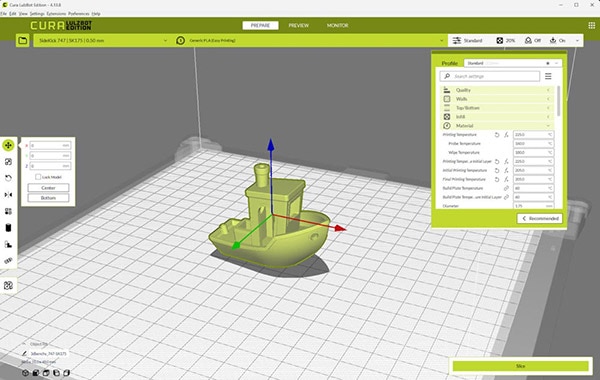
Task: Switch to the PREVIEW stage tab
Action: tap(298, 25)
